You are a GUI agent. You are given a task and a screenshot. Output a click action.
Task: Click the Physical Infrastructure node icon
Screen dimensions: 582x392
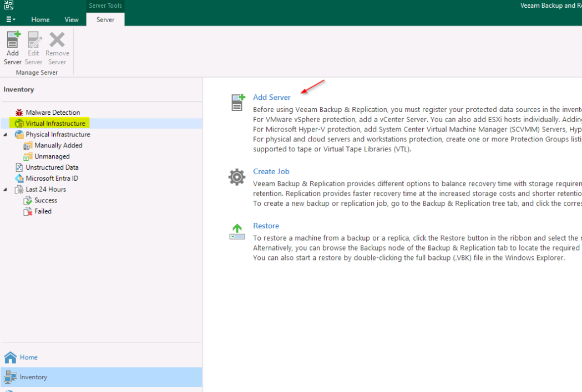[x=19, y=134]
